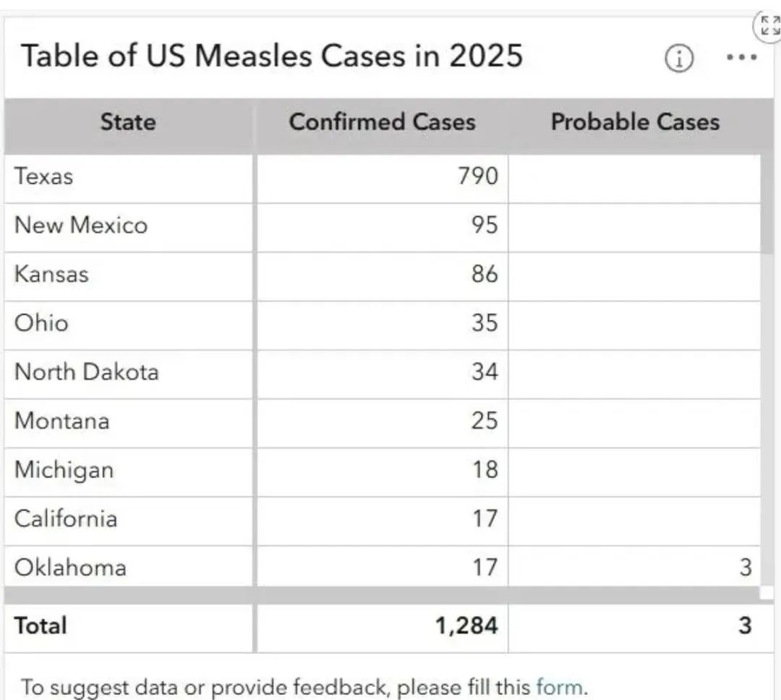Click Oklahoma's probable cases value
This screenshot has width=781, height=700.
(x=745, y=568)
